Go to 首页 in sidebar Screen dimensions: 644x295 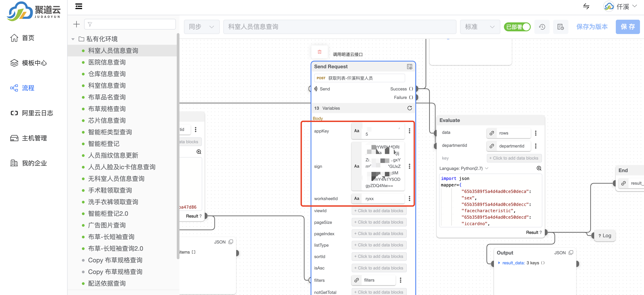[x=23, y=38]
